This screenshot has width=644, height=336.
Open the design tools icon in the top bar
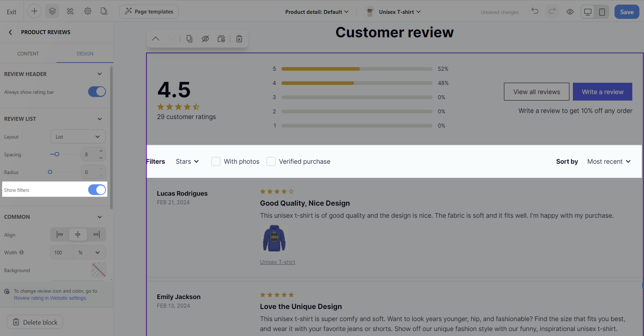point(70,11)
